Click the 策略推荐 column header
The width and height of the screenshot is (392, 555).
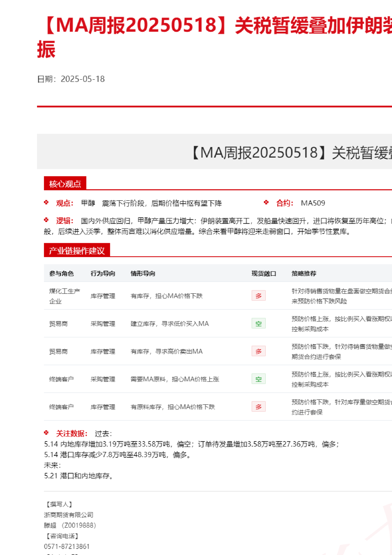click(304, 274)
